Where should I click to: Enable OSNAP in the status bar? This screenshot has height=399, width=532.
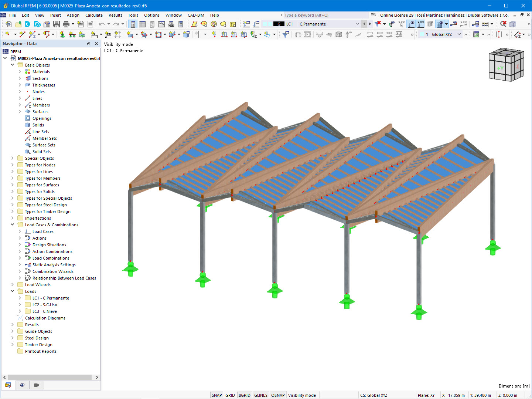point(278,395)
